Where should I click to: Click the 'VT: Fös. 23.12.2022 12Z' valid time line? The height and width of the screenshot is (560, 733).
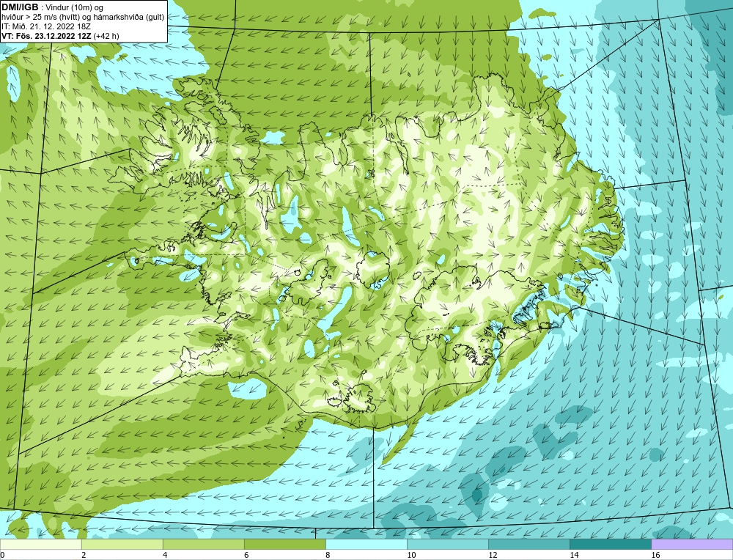pos(60,35)
